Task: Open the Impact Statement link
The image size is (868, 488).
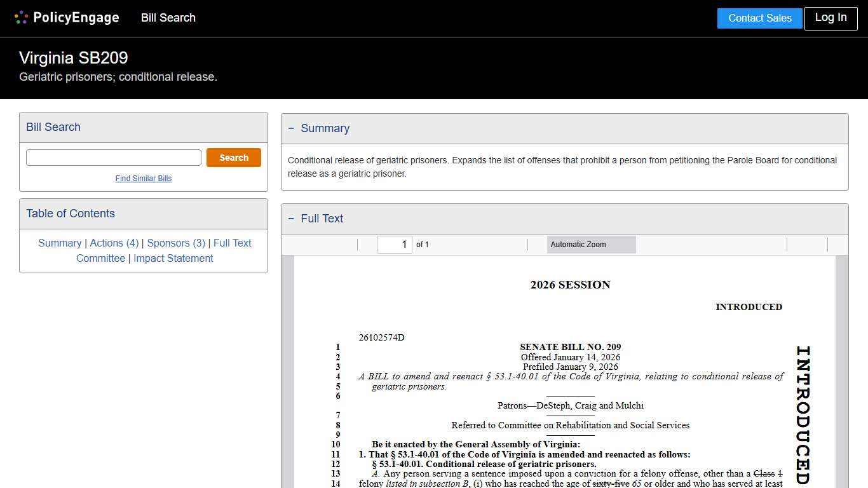Action: point(173,258)
